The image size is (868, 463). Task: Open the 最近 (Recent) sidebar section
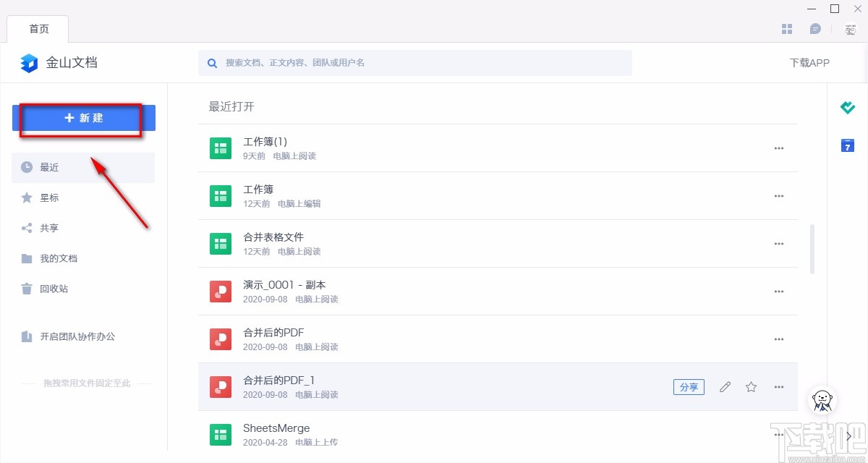tap(49, 167)
